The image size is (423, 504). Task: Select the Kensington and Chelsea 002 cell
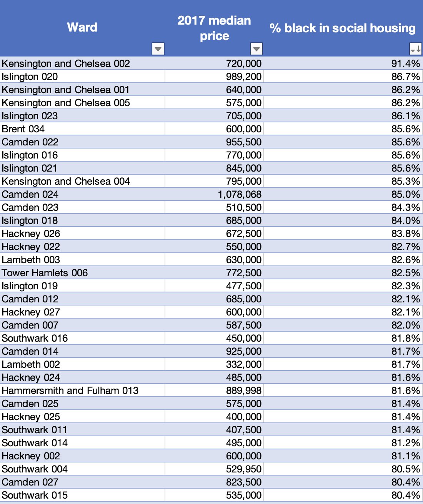point(82,63)
